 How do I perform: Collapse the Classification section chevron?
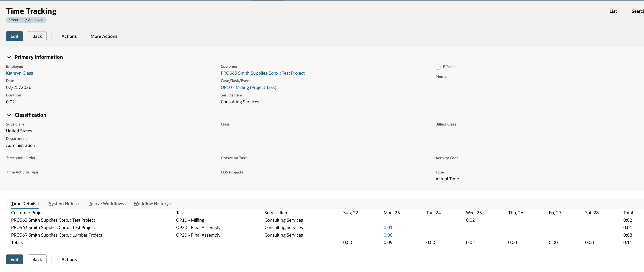click(9, 115)
